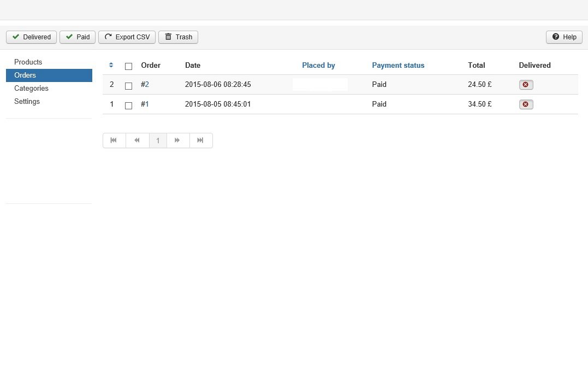Mark selected orders as Paid

[78, 37]
